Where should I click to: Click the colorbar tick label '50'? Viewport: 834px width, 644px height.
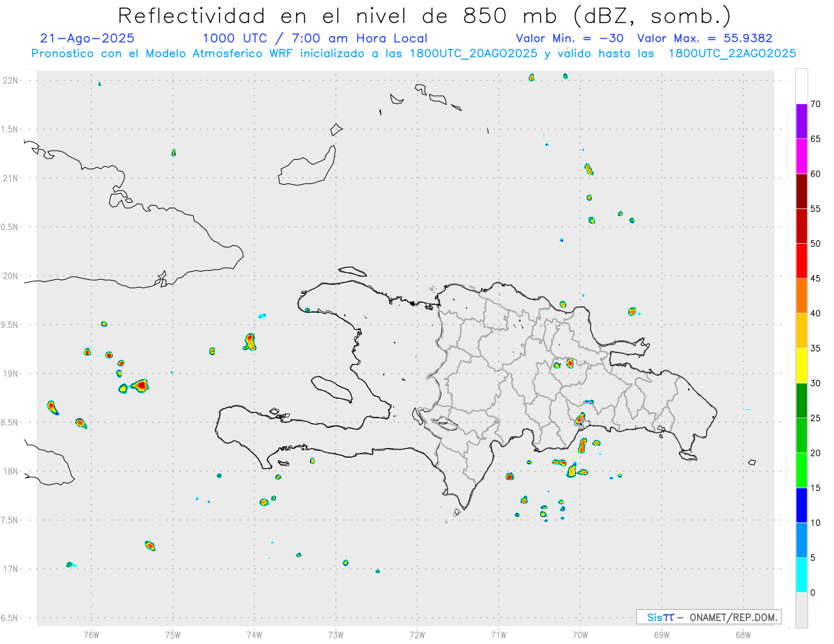[x=815, y=244]
